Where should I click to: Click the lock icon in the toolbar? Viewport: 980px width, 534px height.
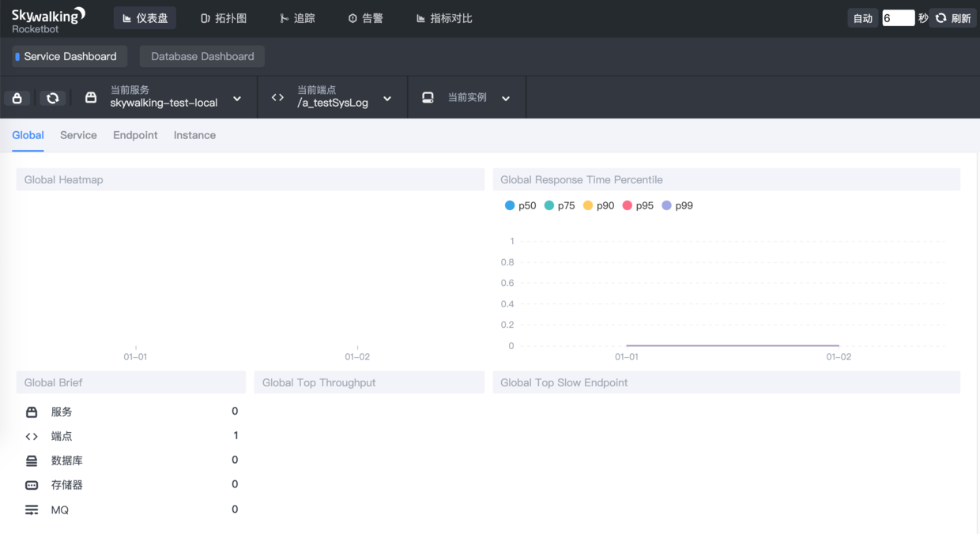click(x=17, y=98)
